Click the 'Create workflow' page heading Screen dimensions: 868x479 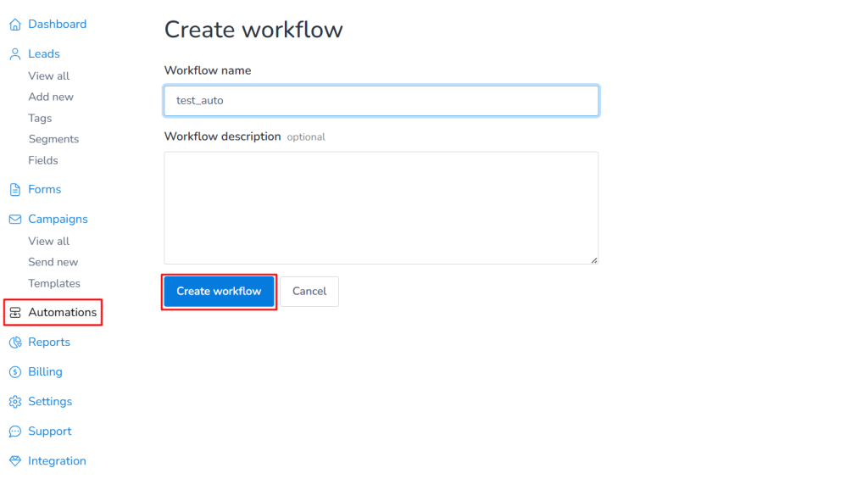pyautogui.click(x=253, y=30)
